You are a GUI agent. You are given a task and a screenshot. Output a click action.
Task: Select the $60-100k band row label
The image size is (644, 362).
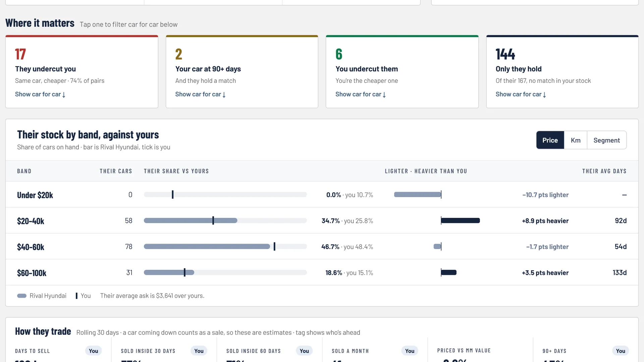pos(32,273)
